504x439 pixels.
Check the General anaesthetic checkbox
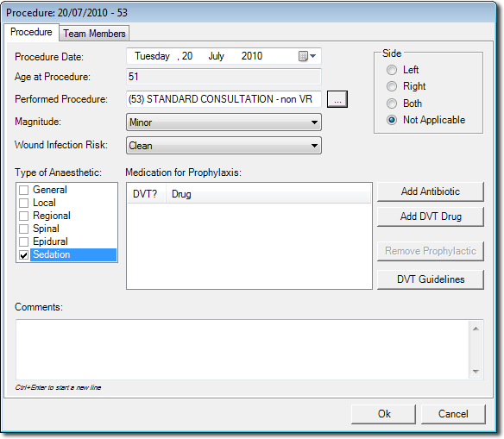[24, 190]
